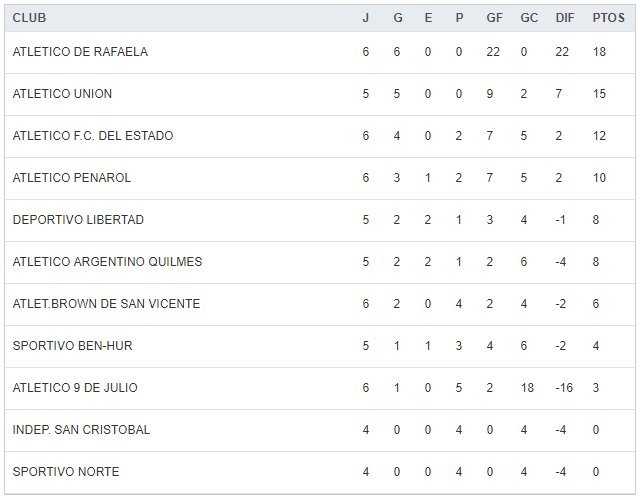Open the SPORTIVO BEN-HUR team name
Screen dimensions: 640x500
(x=72, y=346)
